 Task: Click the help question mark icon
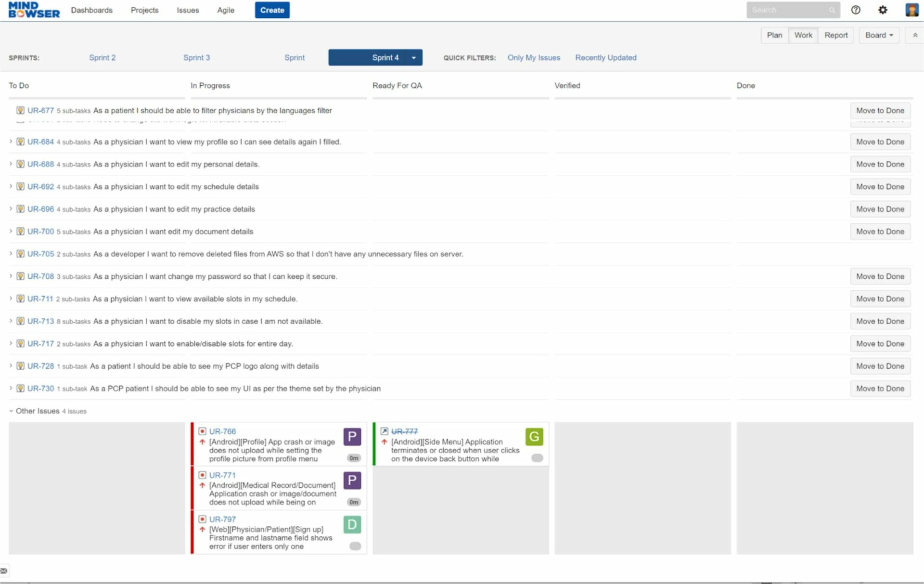pyautogui.click(x=856, y=10)
